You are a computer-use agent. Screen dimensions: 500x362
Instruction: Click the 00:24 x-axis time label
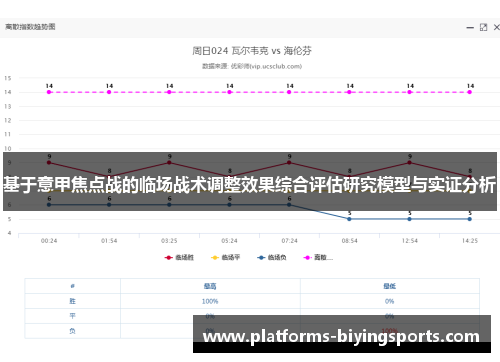coord(49,241)
